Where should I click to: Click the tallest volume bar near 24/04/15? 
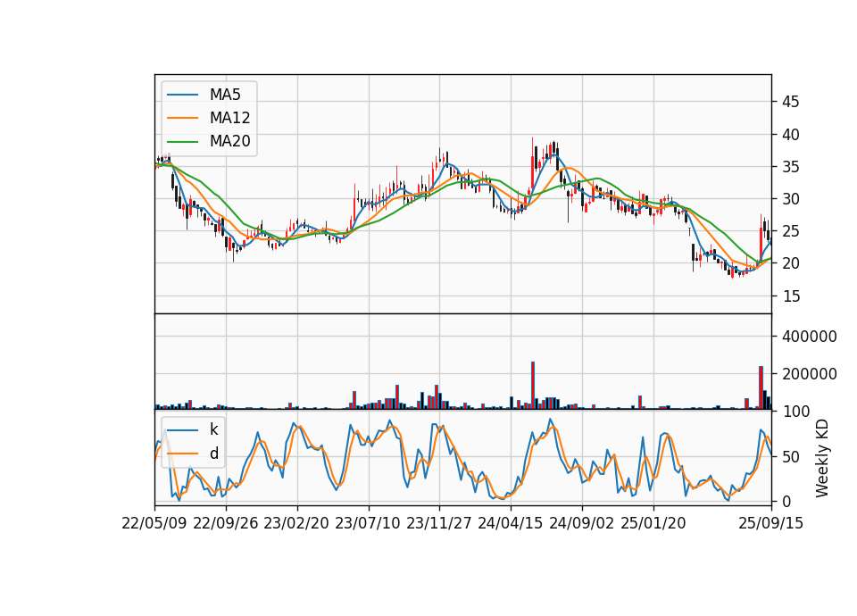(x=533, y=386)
